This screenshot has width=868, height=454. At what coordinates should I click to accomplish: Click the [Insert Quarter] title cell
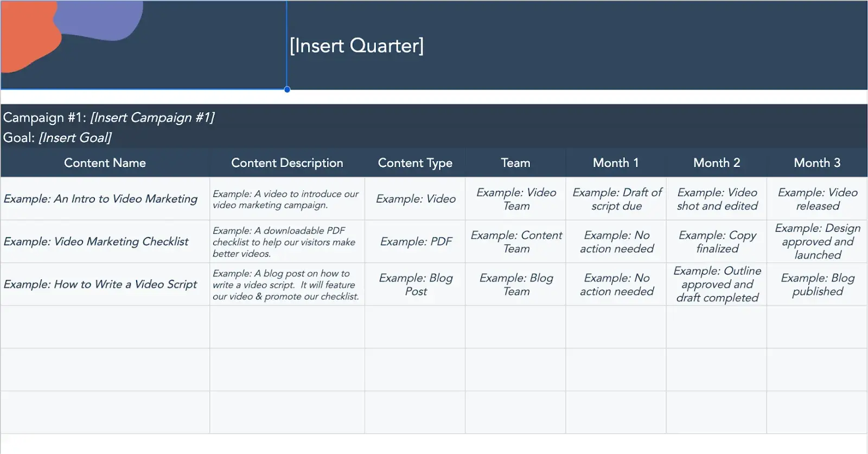point(356,46)
